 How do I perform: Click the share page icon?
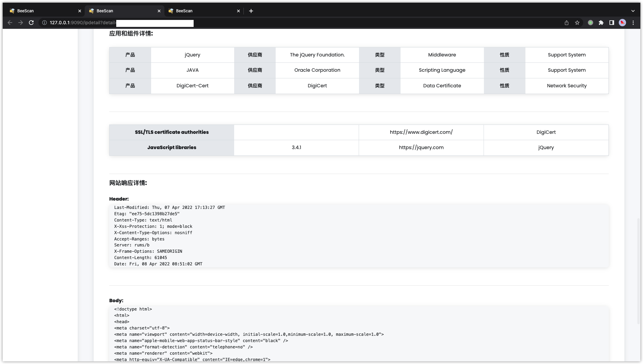click(x=567, y=23)
